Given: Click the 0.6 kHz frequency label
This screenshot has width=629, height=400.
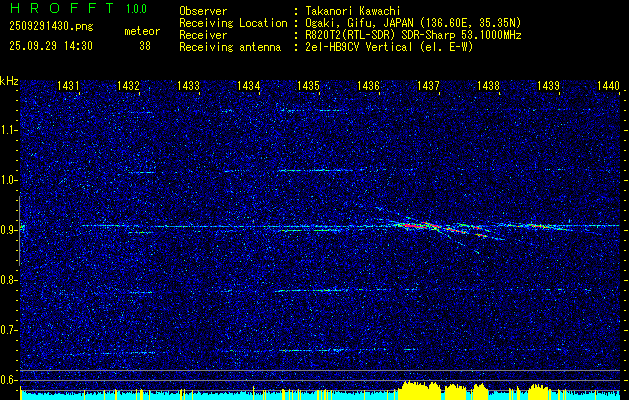Looking at the screenshot, I should click(x=7, y=380).
